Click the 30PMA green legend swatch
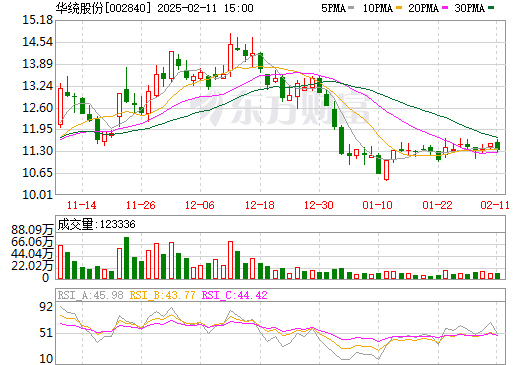Screen dimensions: 520x365 click(491, 8)
